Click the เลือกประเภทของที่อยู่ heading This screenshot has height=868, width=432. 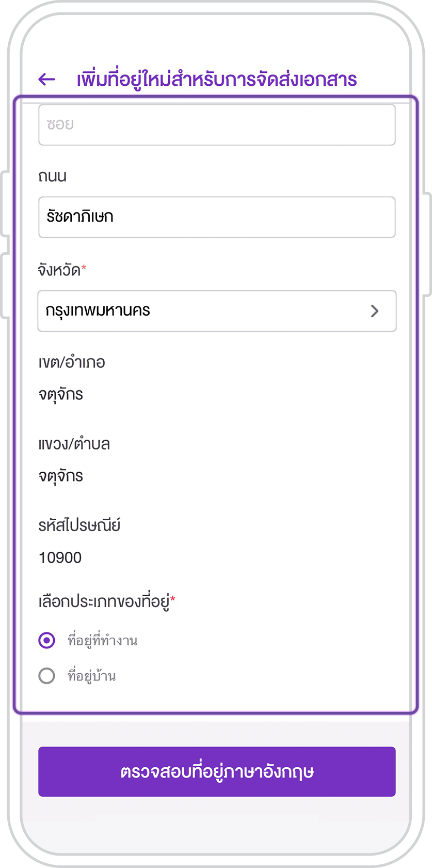(x=107, y=601)
